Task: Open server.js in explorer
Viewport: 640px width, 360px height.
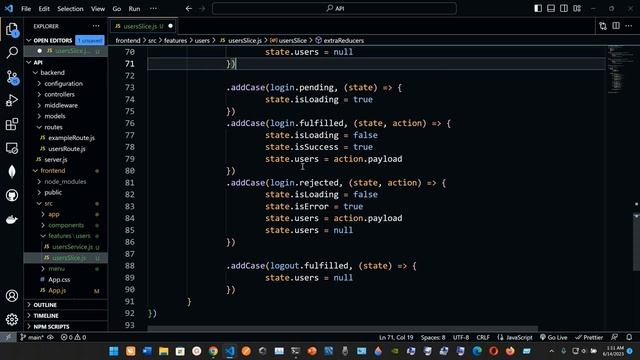Action: pyautogui.click(x=66, y=160)
